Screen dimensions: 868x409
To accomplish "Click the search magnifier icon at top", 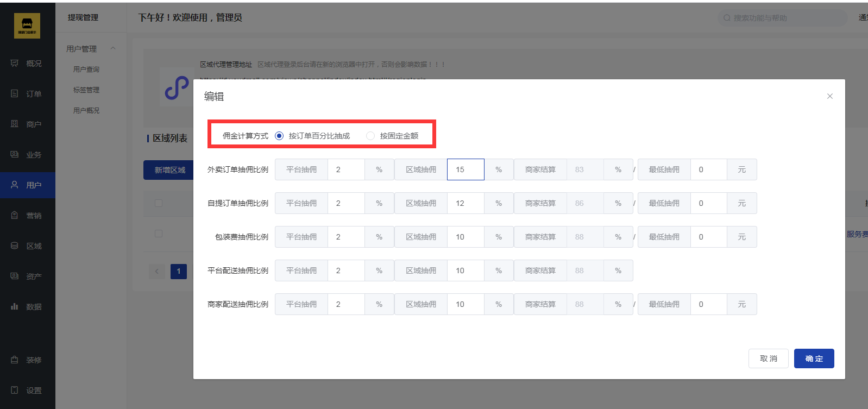I will click(727, 18).
